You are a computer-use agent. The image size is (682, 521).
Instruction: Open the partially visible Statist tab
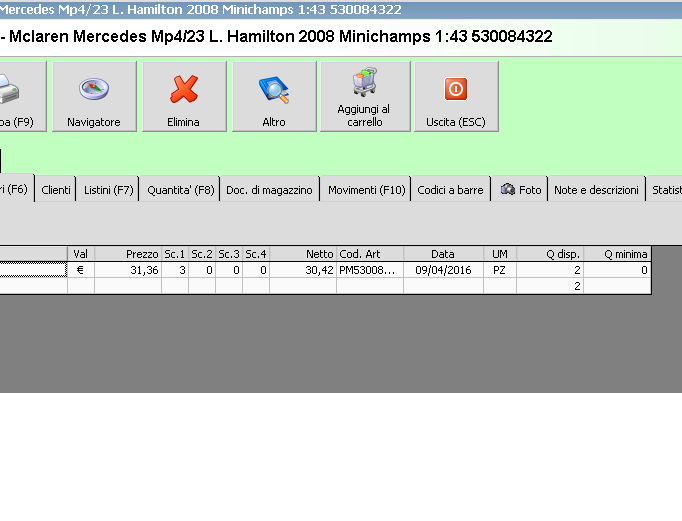click(665, 190)
